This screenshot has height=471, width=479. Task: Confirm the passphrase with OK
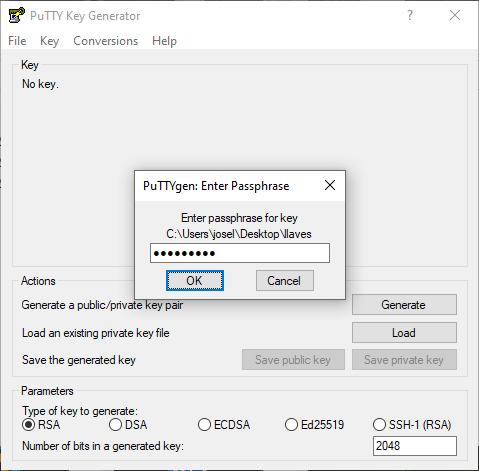(x=195, y=281)
